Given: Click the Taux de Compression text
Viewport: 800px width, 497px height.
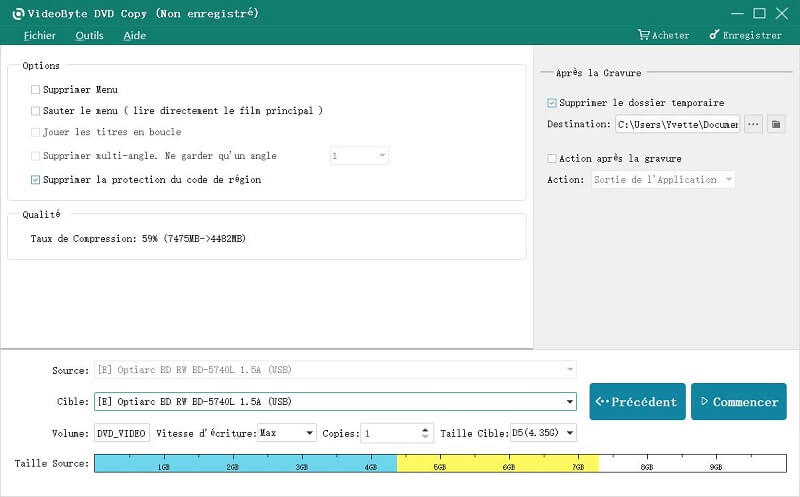Looking at the screenshot, I should pyautogui.click(x=138, y=239).
